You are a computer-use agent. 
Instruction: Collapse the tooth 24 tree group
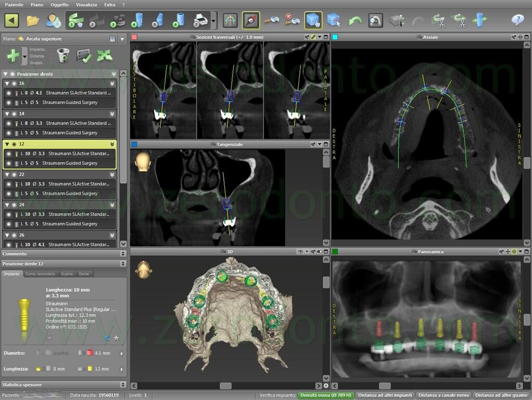(x=7, y=205)
